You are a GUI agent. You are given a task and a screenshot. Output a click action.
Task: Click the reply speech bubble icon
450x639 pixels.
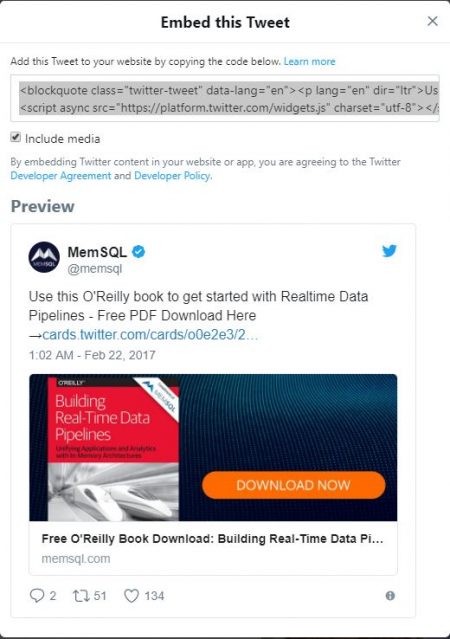click(x=37, y=596)
